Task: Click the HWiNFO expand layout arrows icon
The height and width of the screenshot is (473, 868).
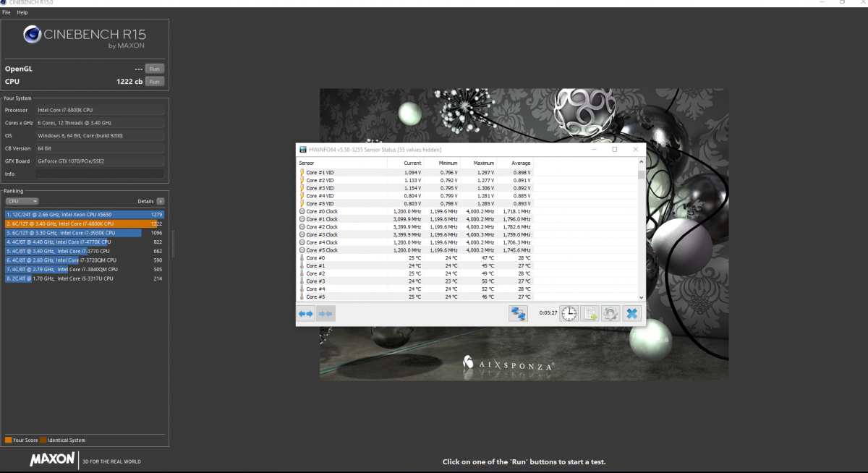Action: click(306, 314)
